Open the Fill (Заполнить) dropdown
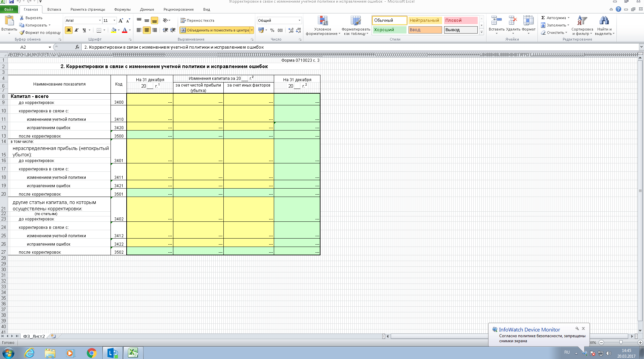This screenshot has width=644, height=359. pos(555,25)
